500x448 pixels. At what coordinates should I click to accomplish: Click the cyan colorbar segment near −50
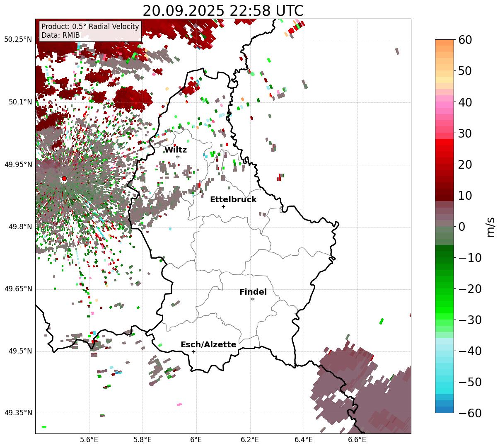coord(444,382)
